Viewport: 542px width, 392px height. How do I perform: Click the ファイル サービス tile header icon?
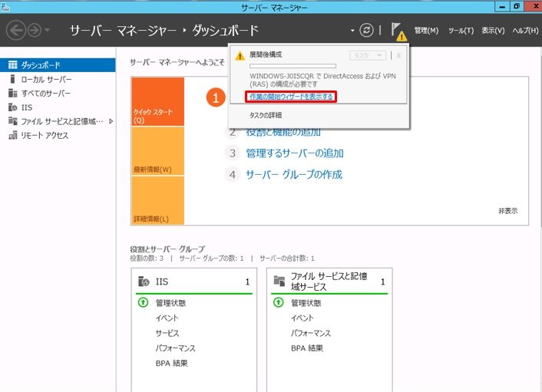tap(279, 282)
